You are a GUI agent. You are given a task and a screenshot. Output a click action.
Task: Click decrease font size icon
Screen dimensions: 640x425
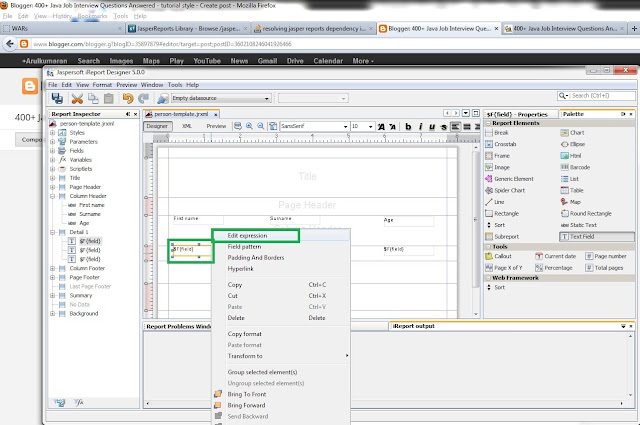(x=392, y=127)
